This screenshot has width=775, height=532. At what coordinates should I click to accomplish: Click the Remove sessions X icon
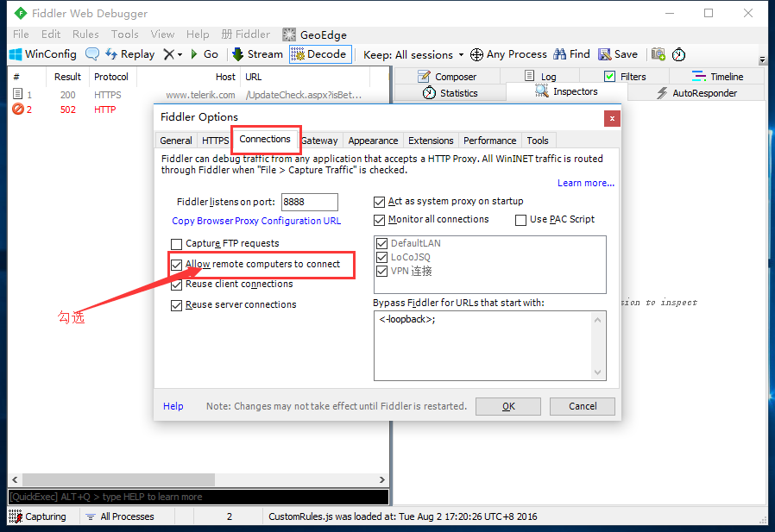(169, 54)
